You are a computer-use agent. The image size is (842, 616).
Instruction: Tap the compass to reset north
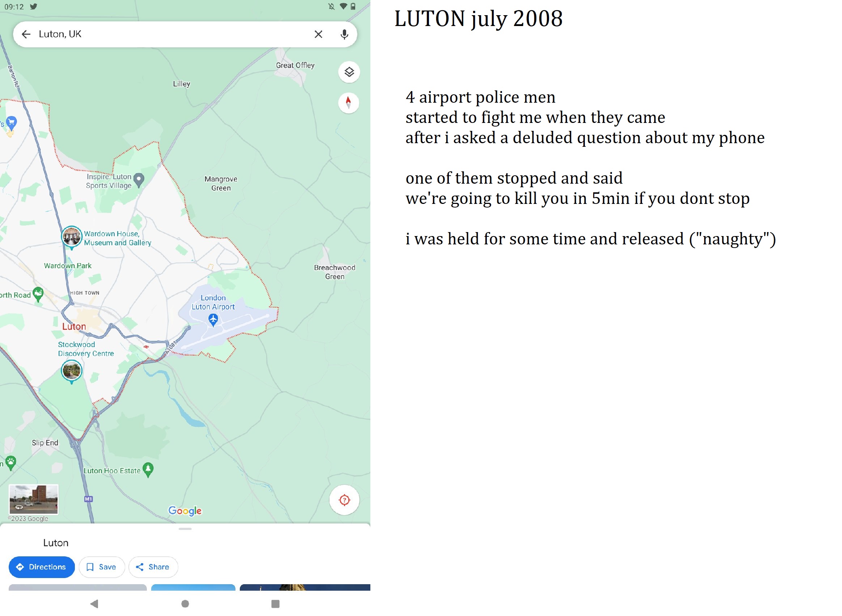pyautogui.click(x=348, y=103)
